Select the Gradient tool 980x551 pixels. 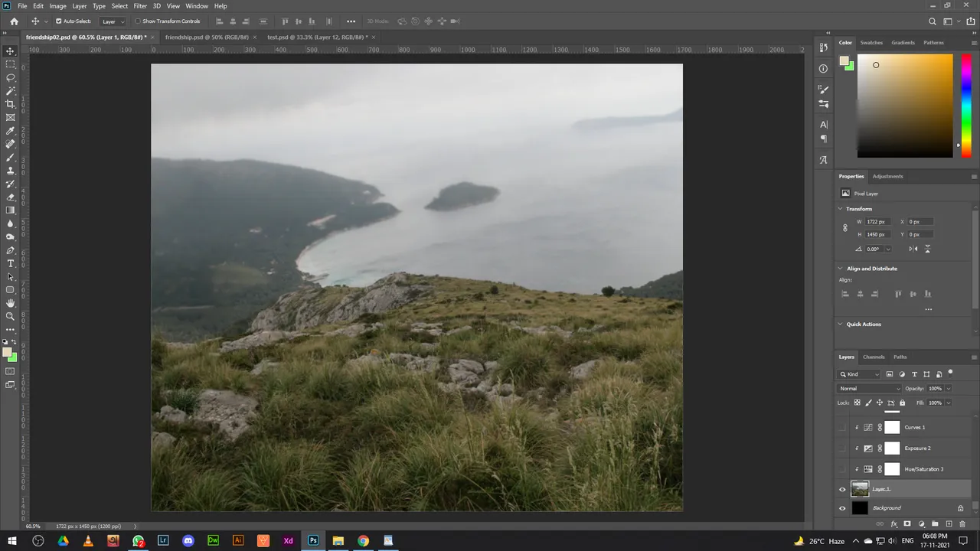[x=11, y=210]
